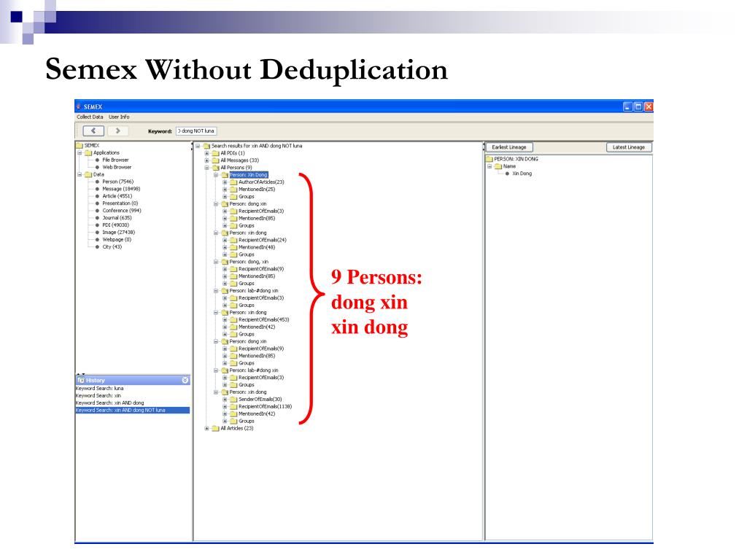The width and height of the screenshot is (747, 560).
Task: Select Person (7546) data class
Action: click(117, 182)
